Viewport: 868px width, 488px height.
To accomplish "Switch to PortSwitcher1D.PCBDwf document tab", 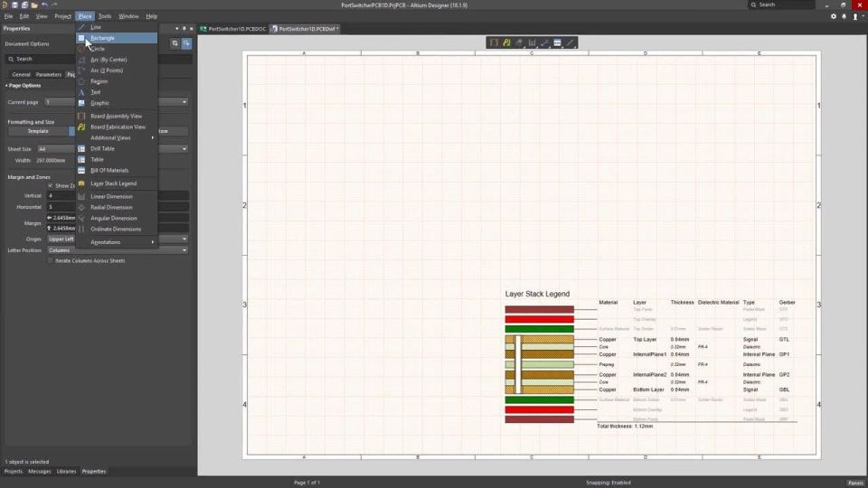I will (x=305, y=29).
